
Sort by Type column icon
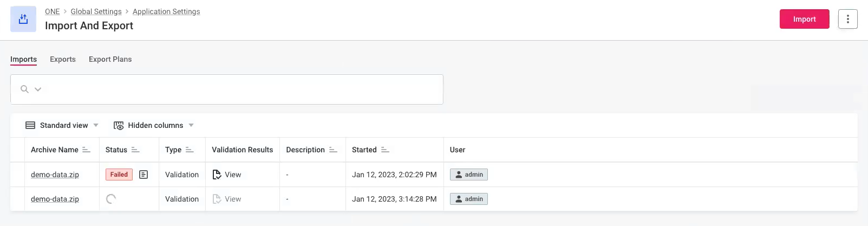tap(190, 150)
